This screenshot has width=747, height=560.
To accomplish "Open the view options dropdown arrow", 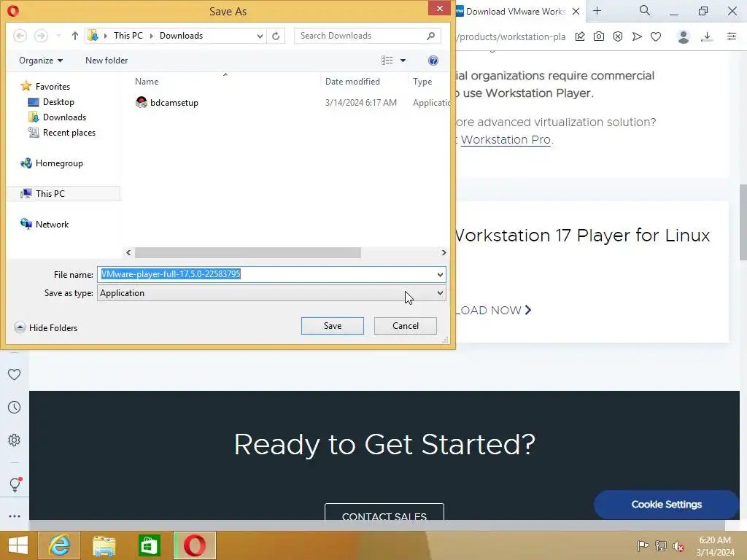I will click(403, 61).
